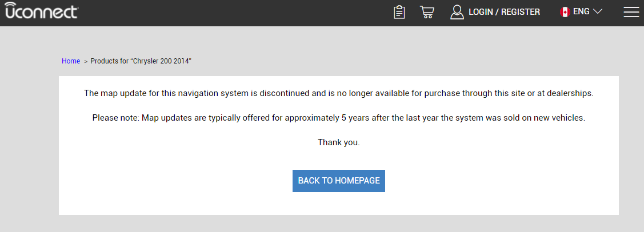Click the word "REGISTER" in the header
The image size is (644, 239).
tap(521, 12)
